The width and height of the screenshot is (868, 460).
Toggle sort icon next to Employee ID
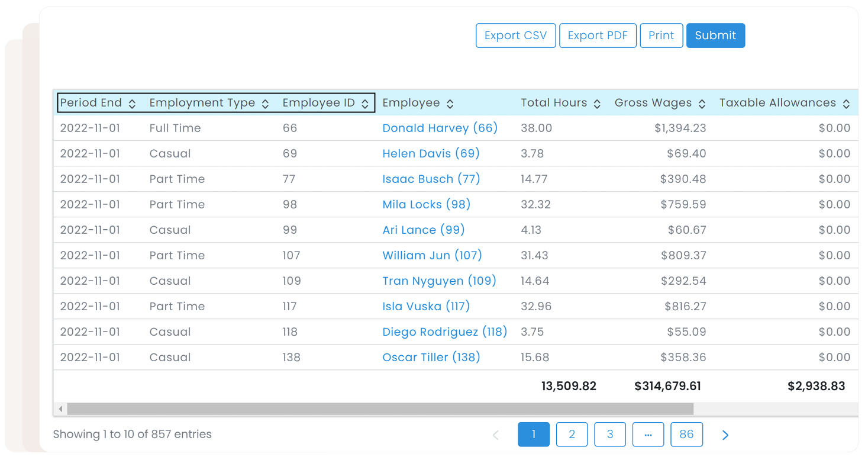pyautogui.click(x=365, y=104)
